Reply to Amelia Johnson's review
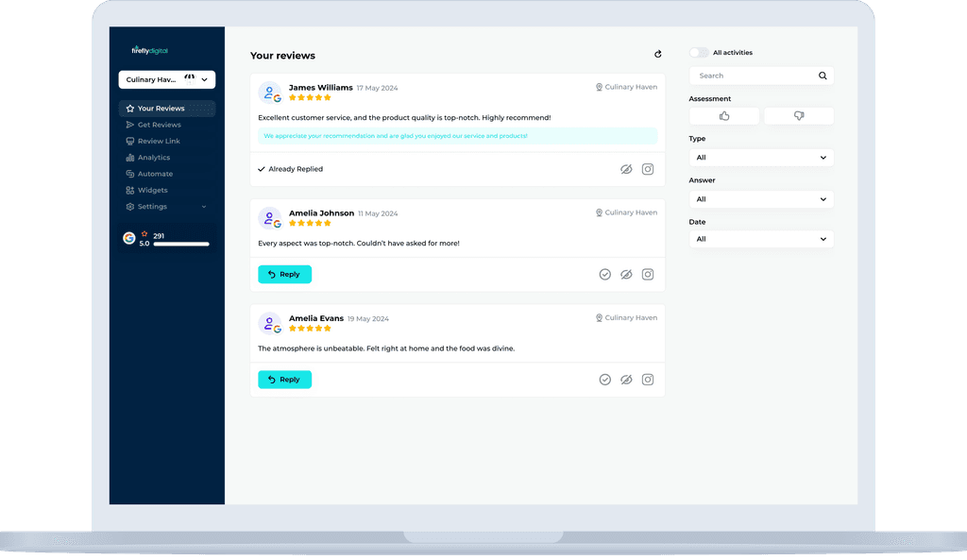 coord(284,274)
